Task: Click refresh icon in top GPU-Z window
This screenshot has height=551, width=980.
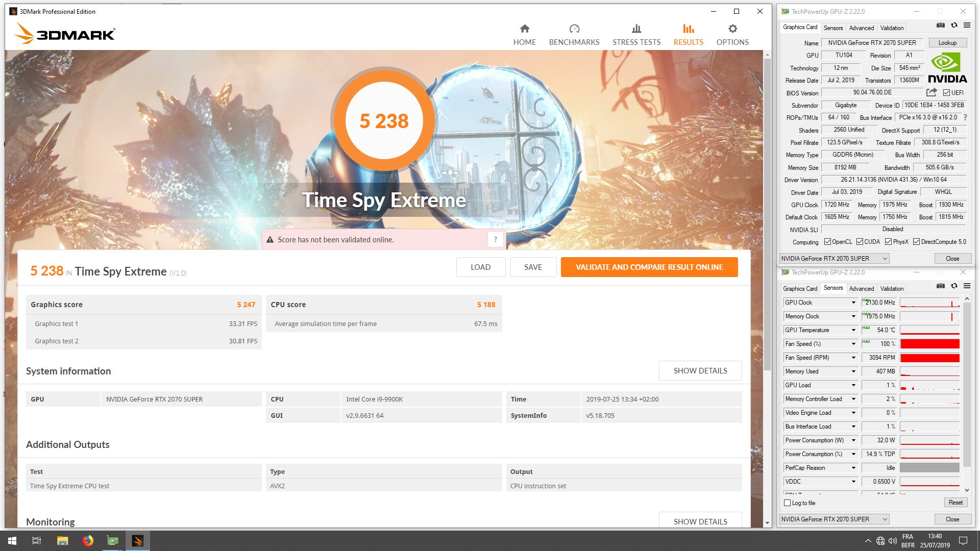Action: (x=954, y=25)
